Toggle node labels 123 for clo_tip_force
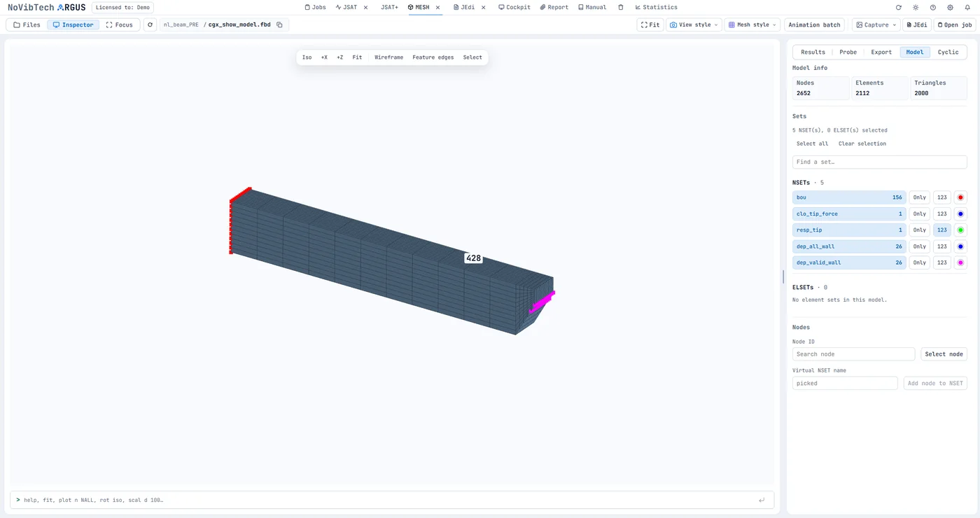The image size is (980, 518). click(942, 213)
